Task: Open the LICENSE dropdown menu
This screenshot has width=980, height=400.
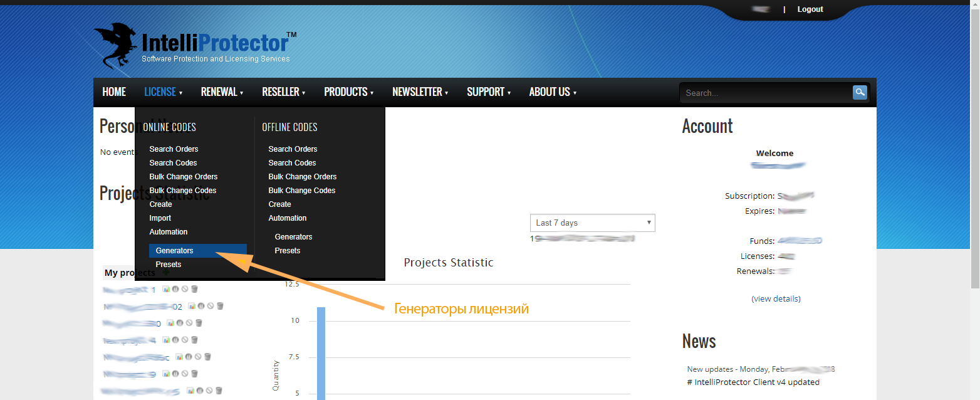Action: tap(163, 92)
